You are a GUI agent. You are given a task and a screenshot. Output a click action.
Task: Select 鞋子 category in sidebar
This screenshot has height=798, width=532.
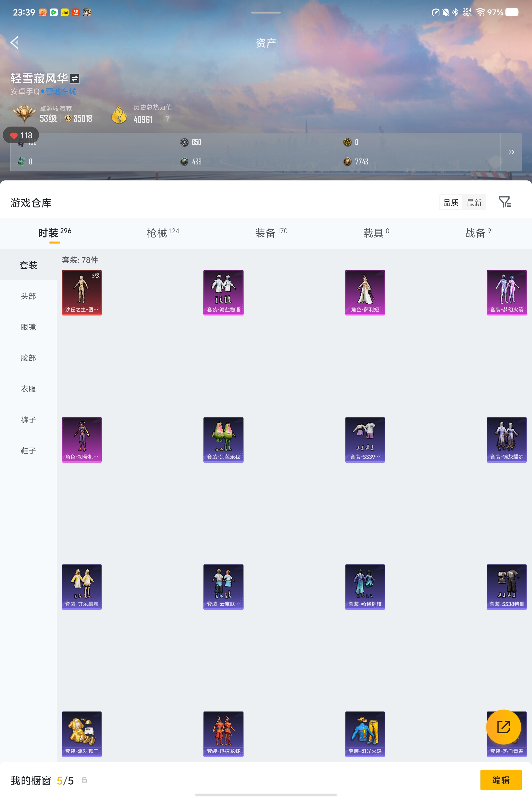coord(28,451)
